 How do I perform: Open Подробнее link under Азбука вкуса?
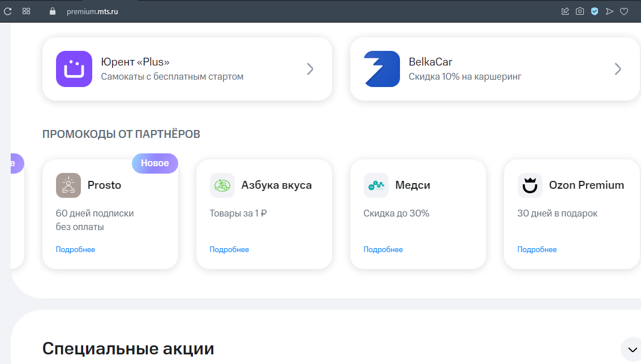[229, 250]
